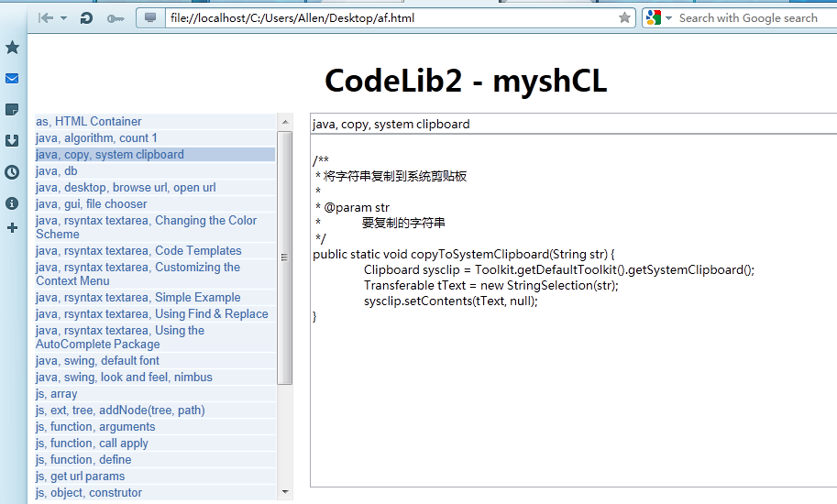Open 'js, function, arguments' snippet
Screen dimensions: 837x504
[155, 427]
